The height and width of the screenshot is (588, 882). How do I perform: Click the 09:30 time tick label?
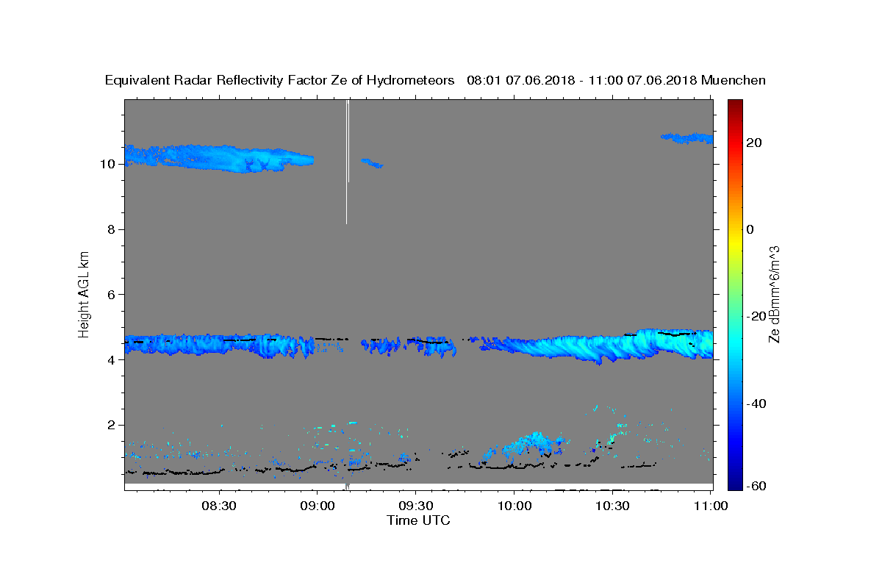(416, 506)
